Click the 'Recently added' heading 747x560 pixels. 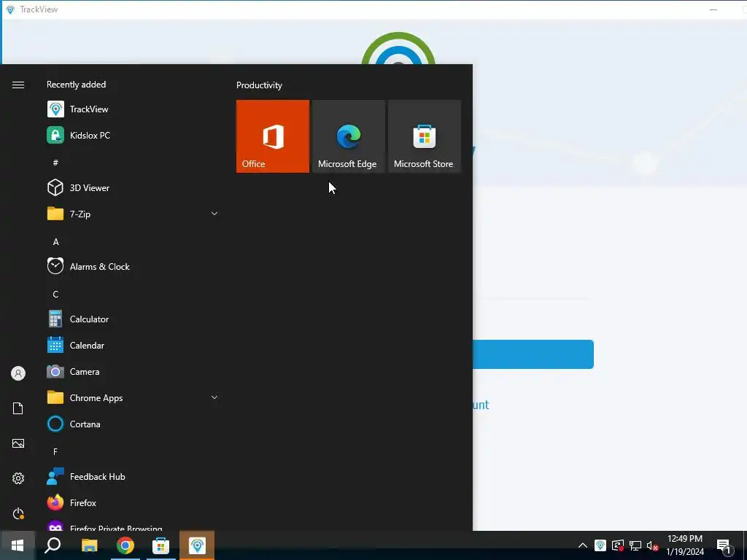(76, 85)
